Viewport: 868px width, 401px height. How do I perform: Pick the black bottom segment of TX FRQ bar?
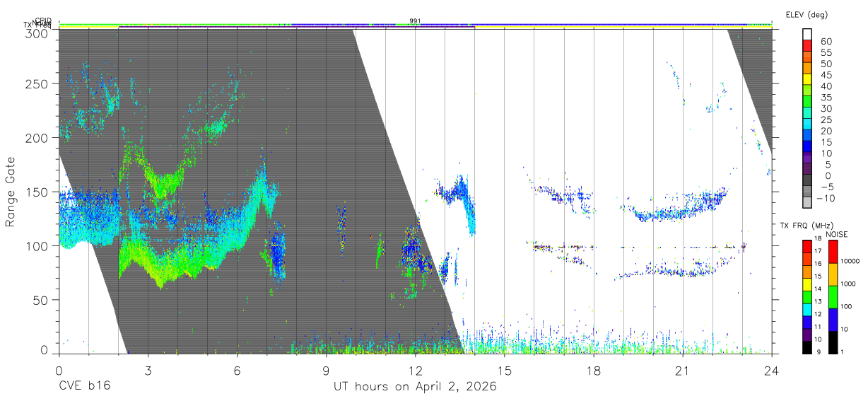pos(807,347)
